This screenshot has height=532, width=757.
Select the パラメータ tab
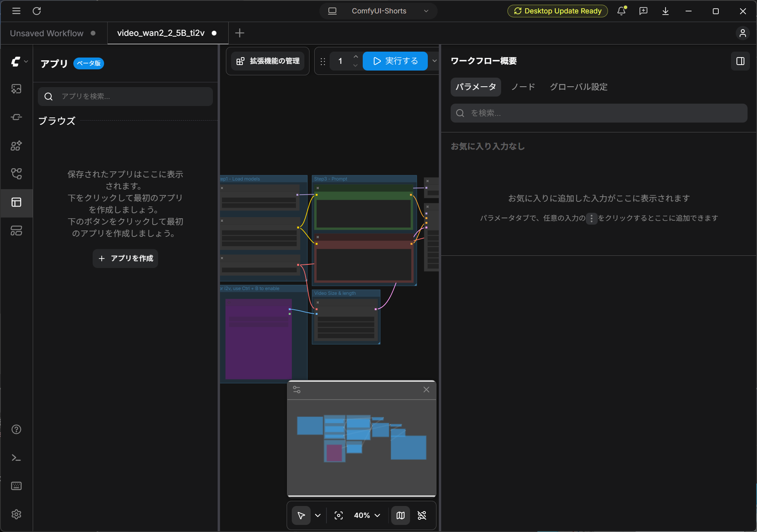coord(476,87)
